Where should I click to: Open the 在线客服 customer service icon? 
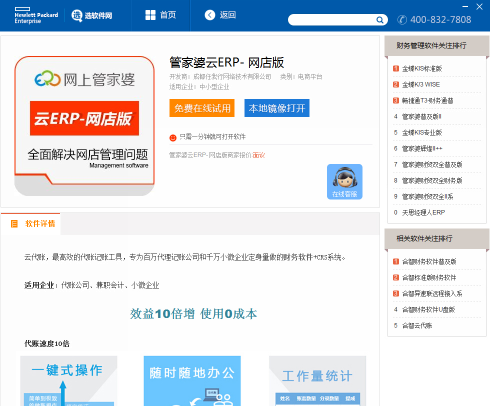coord(345,182)
